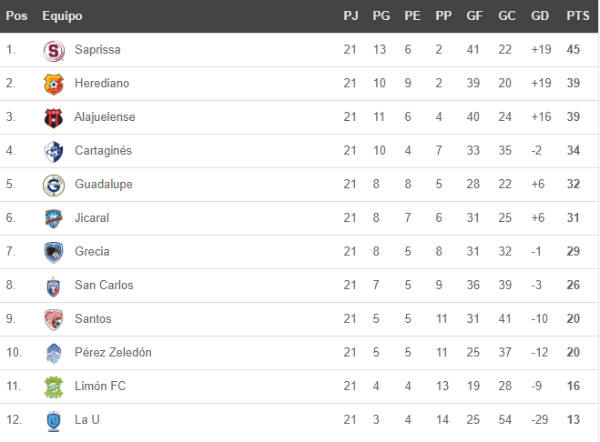
Task: Click the La U team crest
Action: (54, 421)
